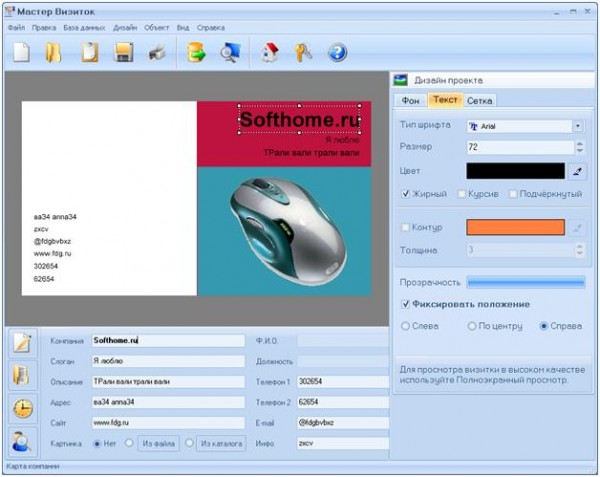Image resolution: width=600 pixels, height=477 pixels.
Task: Click the Слоган input field
Action: pos(168,361)
